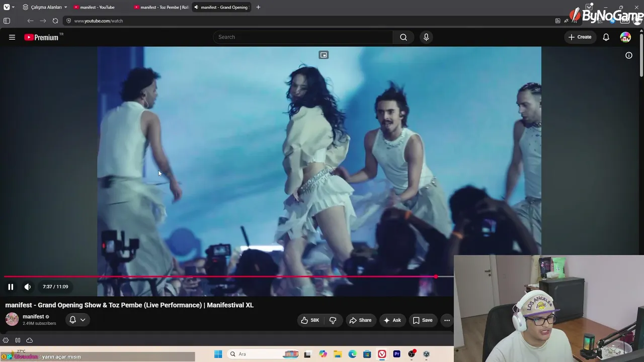Open the RSS feed icon in address bar
The width and height of the screenshot is (644, 362).
(x=557, y=21)
